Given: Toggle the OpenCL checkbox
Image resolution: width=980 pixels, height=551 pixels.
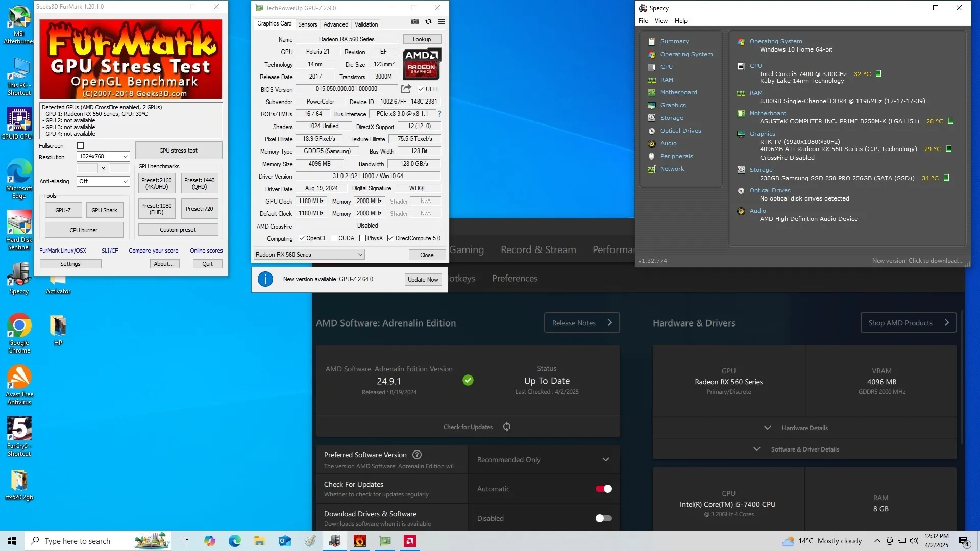Looking at the screenshot, I should pyautogui.click(x=302, y=238).
